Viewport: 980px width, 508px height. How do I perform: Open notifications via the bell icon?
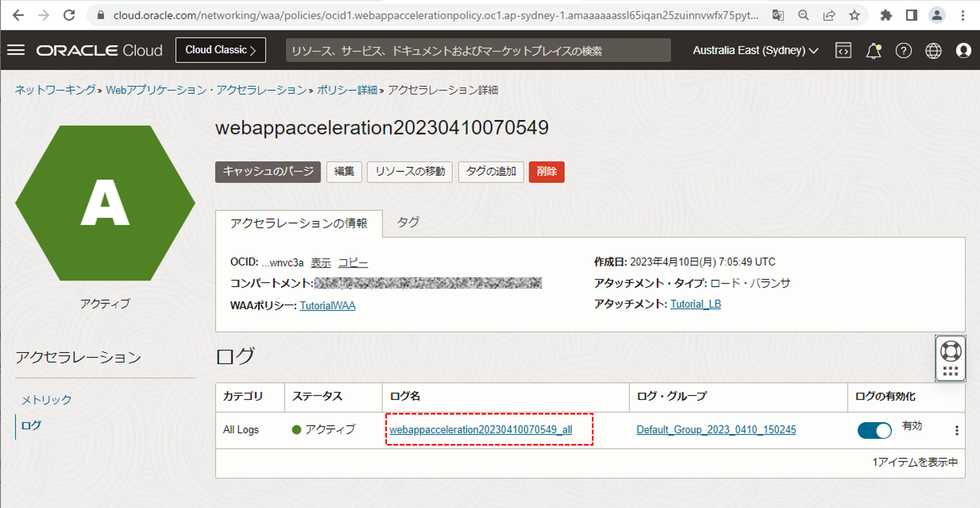873,50
